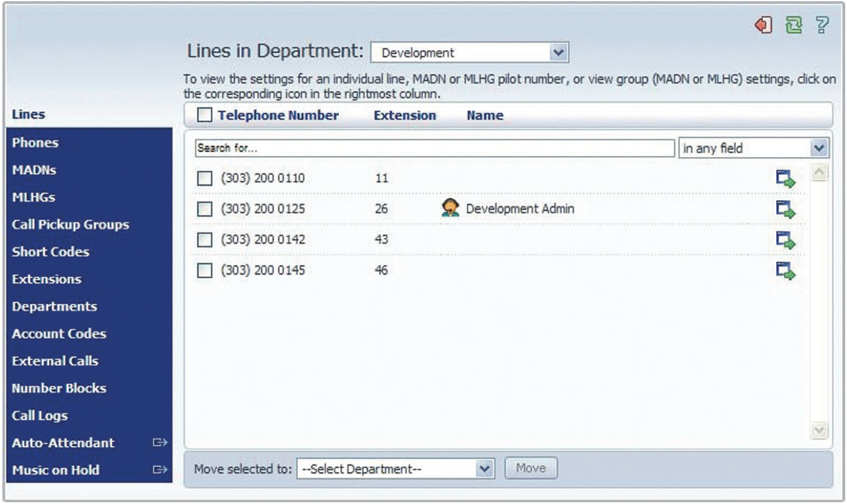The image size is (847, 504).
Task: Click extension value 43
Action: [x=381, y=240]
